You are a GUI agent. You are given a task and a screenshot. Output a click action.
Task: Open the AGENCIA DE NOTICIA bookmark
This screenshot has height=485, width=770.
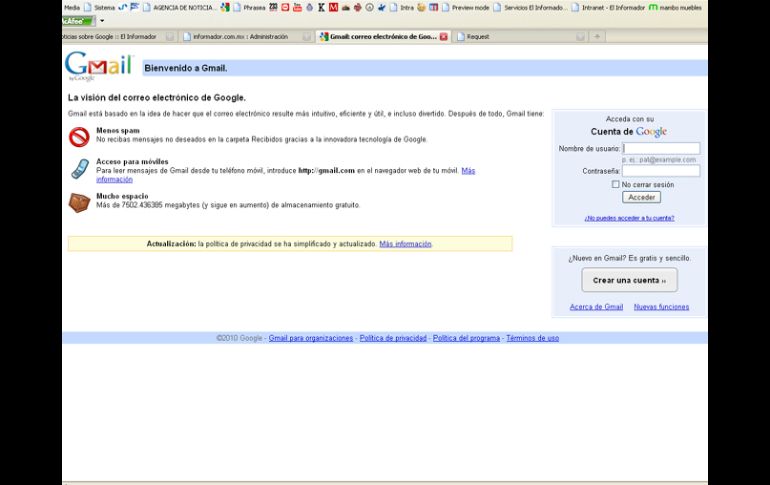[179, 7]
